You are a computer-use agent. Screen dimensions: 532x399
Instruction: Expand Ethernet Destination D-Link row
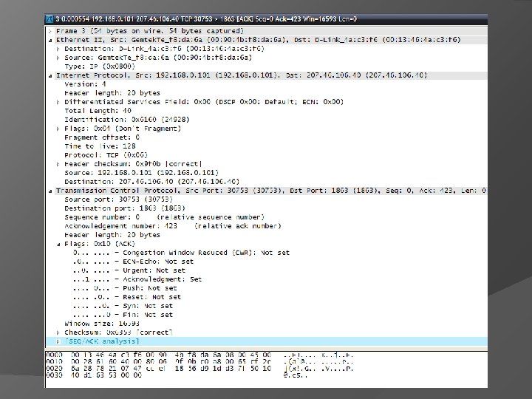tap(58, 49)
